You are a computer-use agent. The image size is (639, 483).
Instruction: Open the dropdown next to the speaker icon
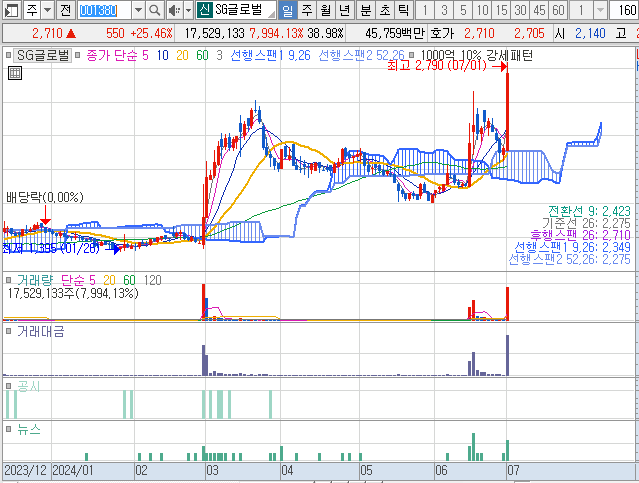(188, 10)
